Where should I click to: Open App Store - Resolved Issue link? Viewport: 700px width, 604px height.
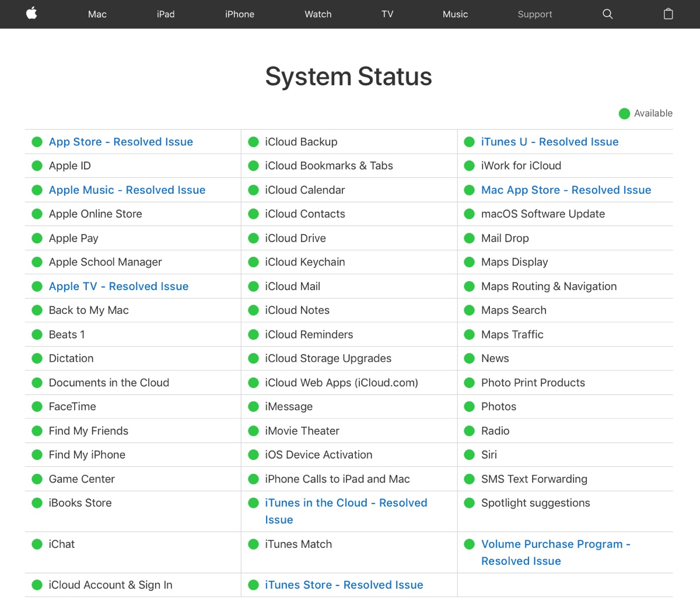tap(121, 142)
